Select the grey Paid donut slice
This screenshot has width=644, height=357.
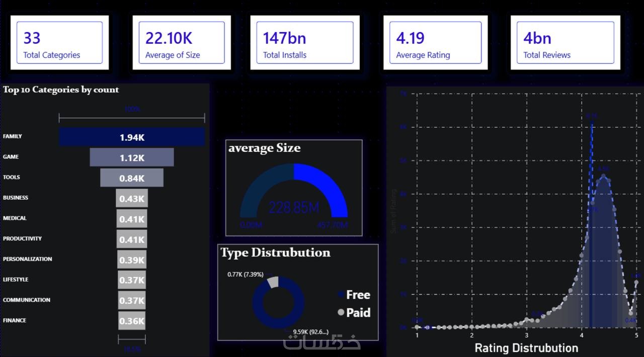[272, 282]
